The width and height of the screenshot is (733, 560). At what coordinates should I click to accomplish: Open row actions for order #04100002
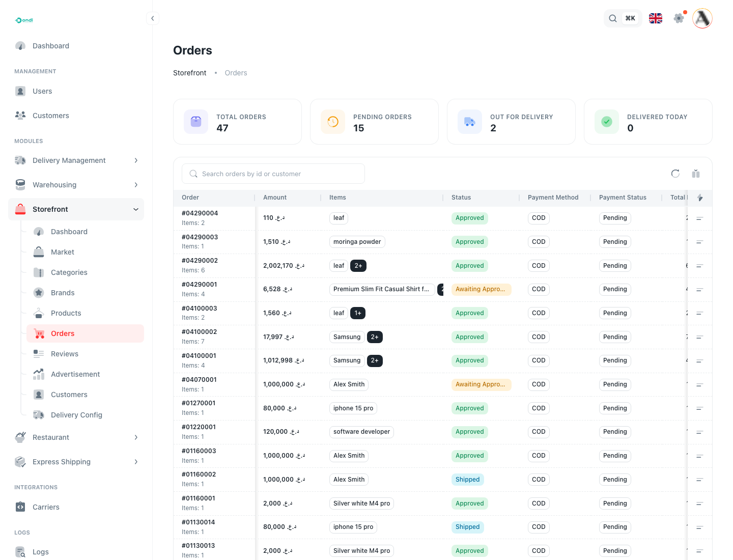(700, 337)
